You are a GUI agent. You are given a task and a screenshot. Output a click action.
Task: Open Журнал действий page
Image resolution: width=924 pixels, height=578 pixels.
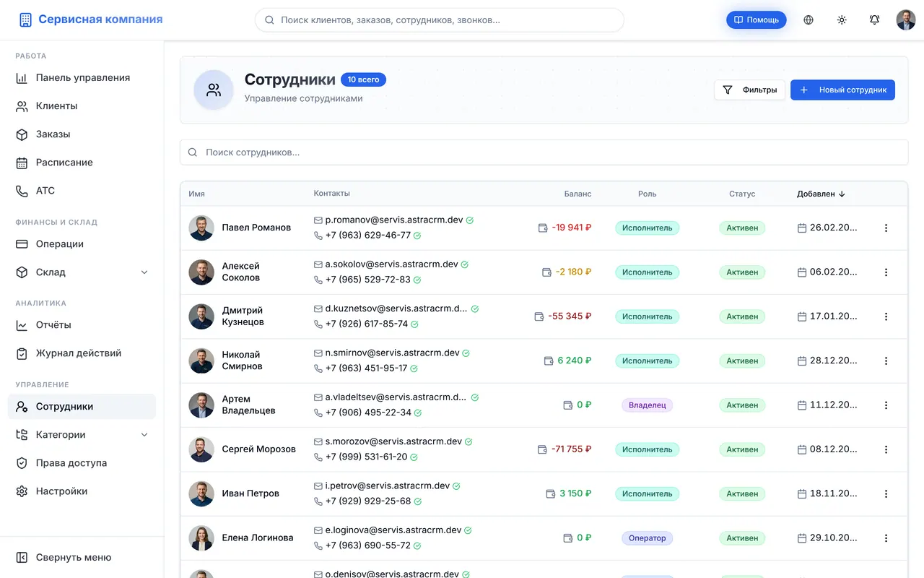(x=82, y=353)
